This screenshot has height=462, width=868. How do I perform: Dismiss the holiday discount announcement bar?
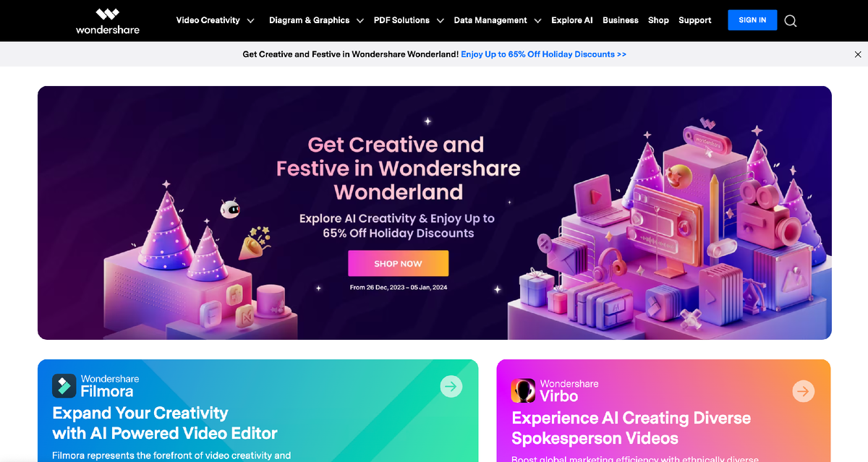[x=858, y=54]
